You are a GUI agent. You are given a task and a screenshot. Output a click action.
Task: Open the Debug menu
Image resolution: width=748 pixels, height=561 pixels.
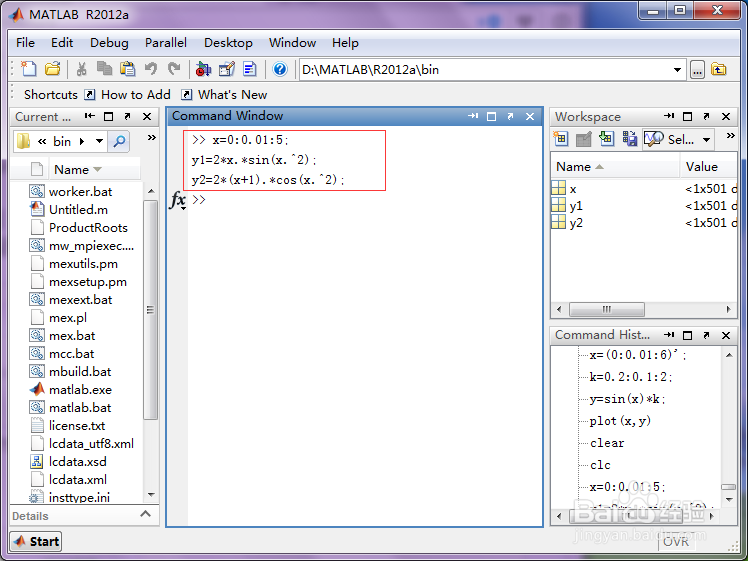pyautogui.click(x=109, y=43)
